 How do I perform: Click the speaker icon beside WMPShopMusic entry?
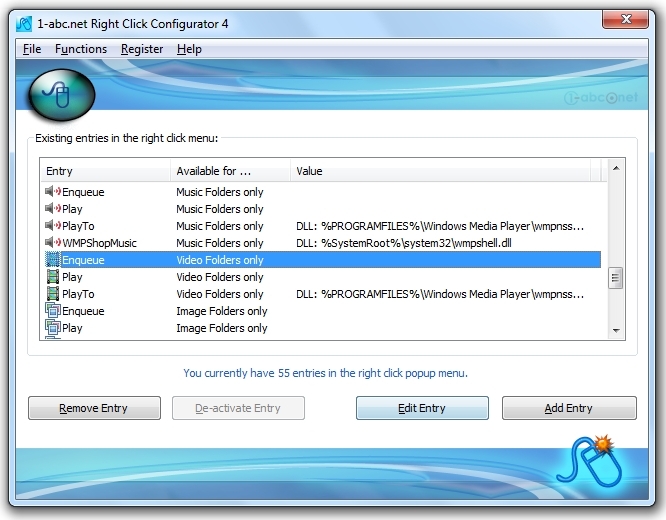click(53, 243)
